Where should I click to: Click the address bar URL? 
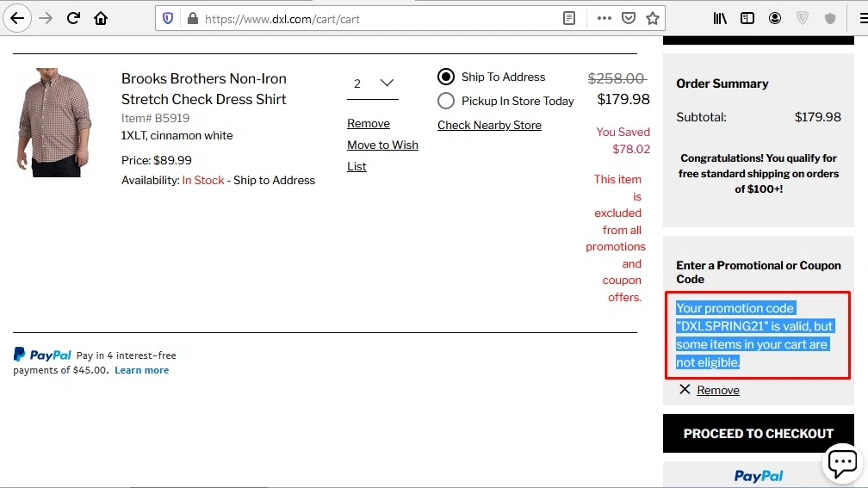282,19
